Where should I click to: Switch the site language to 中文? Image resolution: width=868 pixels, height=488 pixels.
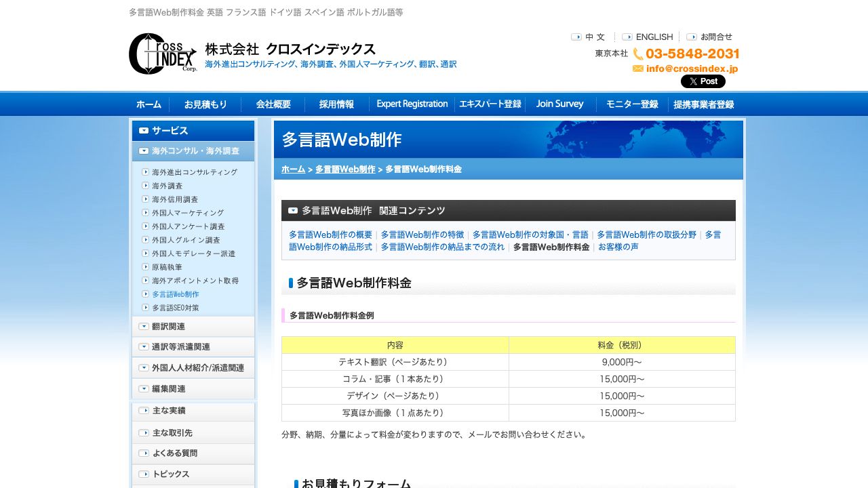(x=588, y=37)
